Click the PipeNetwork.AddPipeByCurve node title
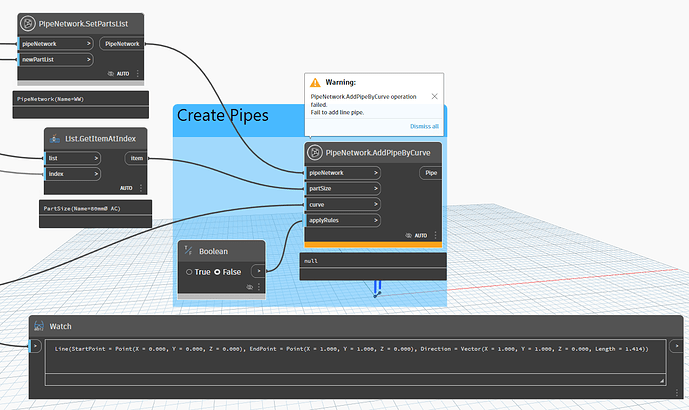The image size is (689, 410). pyautogui.click(x=378, y=153)
